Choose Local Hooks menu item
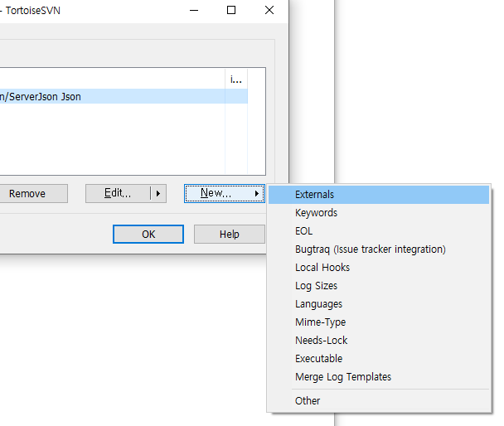 click(379, 268)
